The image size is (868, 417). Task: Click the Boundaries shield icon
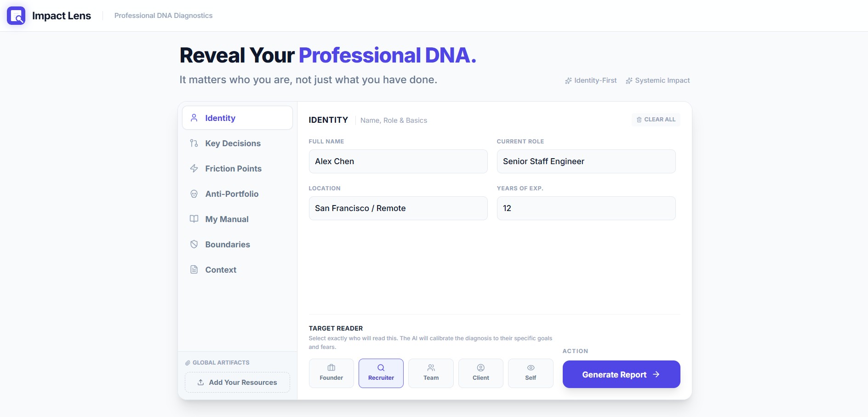194,244
